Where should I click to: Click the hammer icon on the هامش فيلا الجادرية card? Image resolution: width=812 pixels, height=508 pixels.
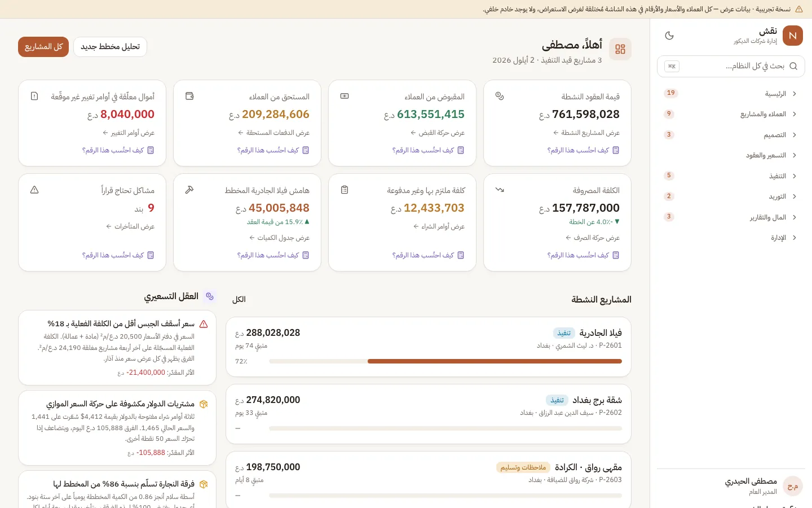[189, 190]
